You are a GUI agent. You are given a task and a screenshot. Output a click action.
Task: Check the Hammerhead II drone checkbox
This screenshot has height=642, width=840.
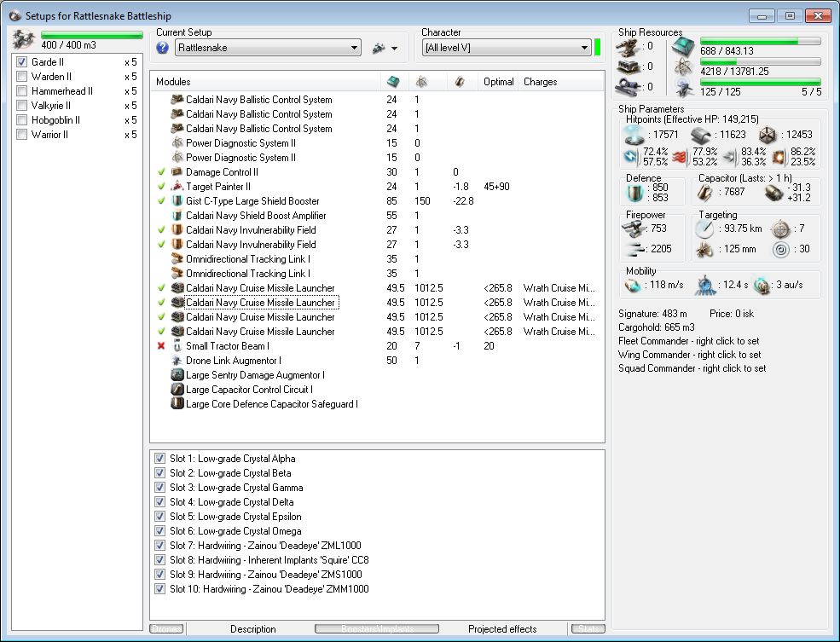(x=21, y=91)
